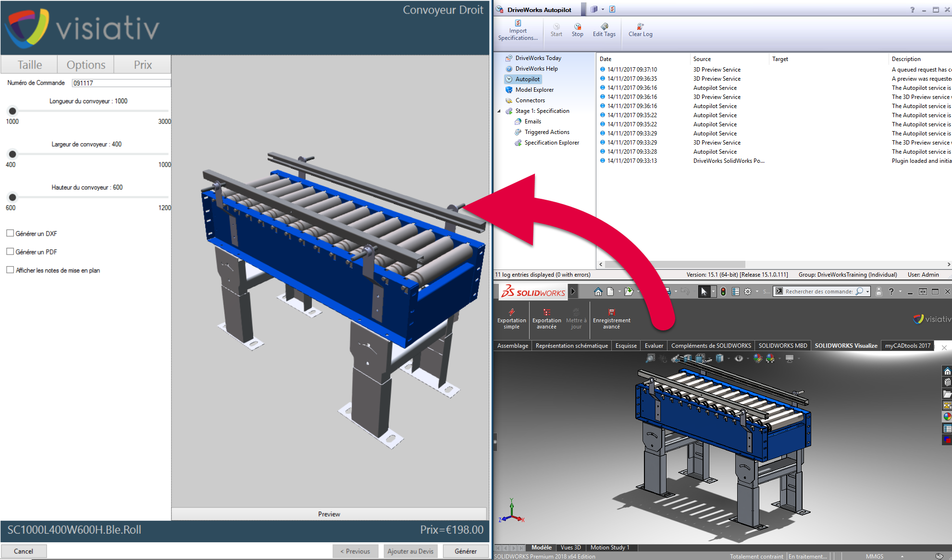952x560 pixels.
Task: Open Connectors in navigation tree
Action: pos(530,100)
